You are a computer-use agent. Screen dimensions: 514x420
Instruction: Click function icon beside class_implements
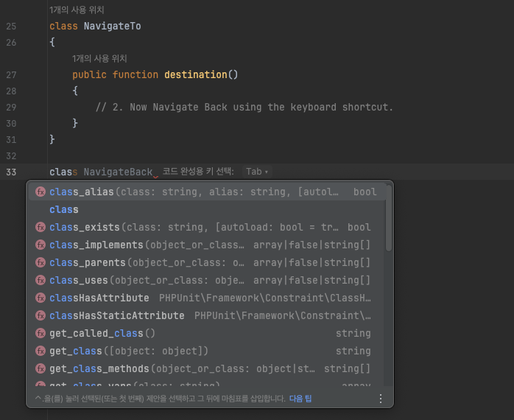[41, 245]
